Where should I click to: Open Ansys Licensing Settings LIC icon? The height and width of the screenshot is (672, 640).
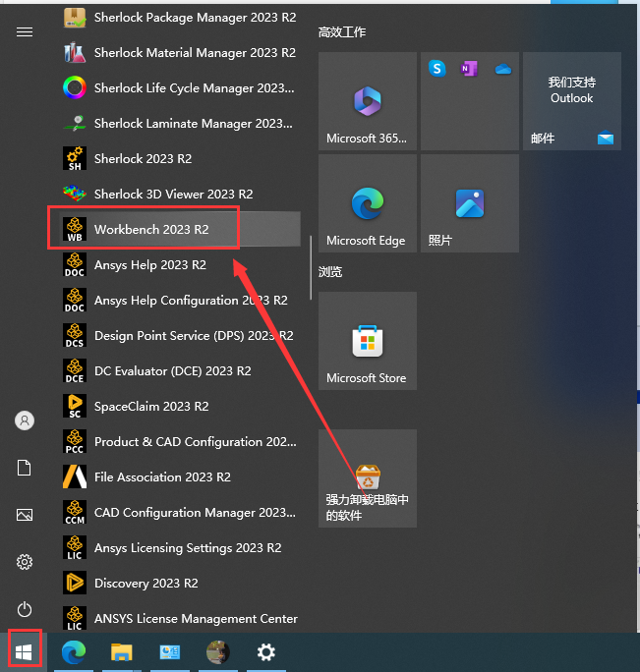(x=75, y=547)
